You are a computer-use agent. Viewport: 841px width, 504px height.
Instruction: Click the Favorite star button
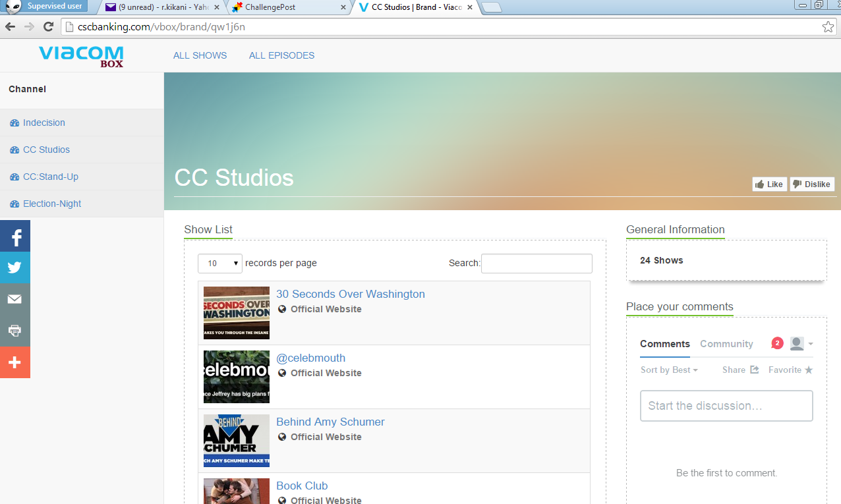791,370
